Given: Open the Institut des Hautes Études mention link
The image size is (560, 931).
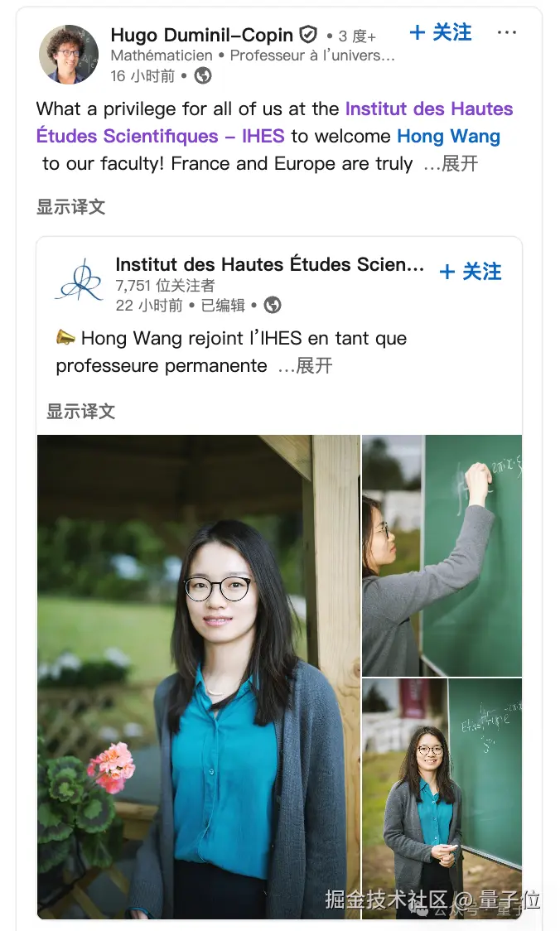Looking at the screenshot, I should 274,123.
